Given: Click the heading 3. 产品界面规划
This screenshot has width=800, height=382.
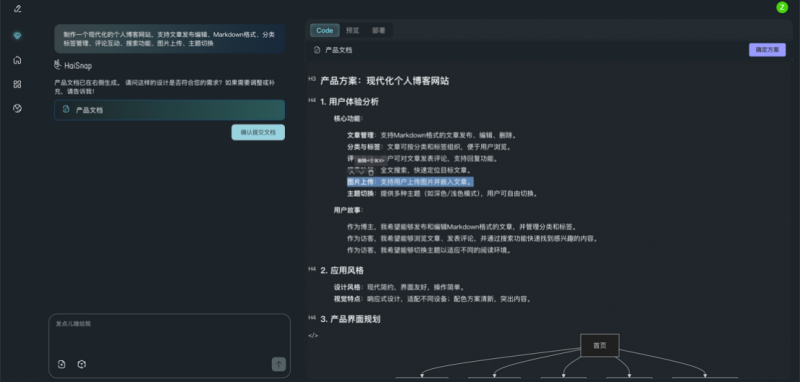Looking at the screenshot, I should [350, 319].
